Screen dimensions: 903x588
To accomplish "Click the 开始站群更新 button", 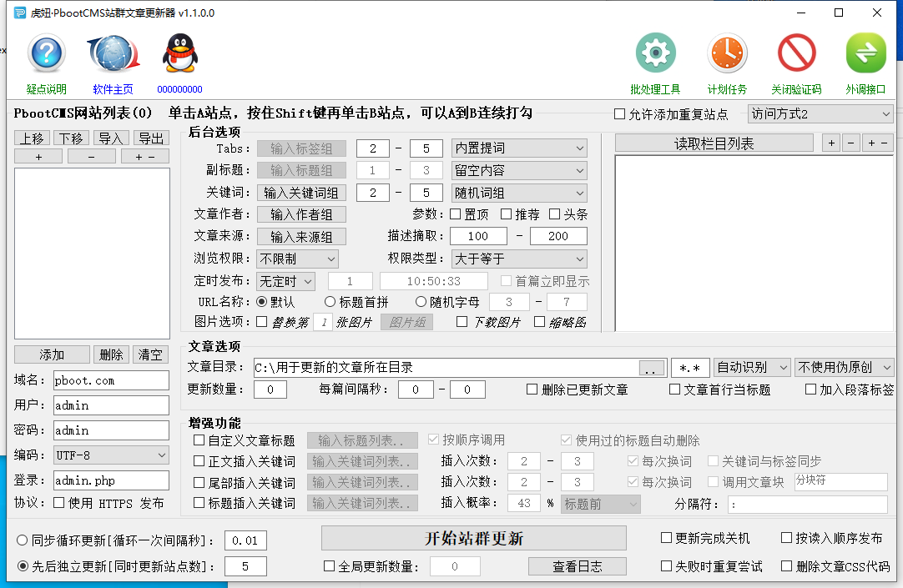I will (x=474, y=539).
